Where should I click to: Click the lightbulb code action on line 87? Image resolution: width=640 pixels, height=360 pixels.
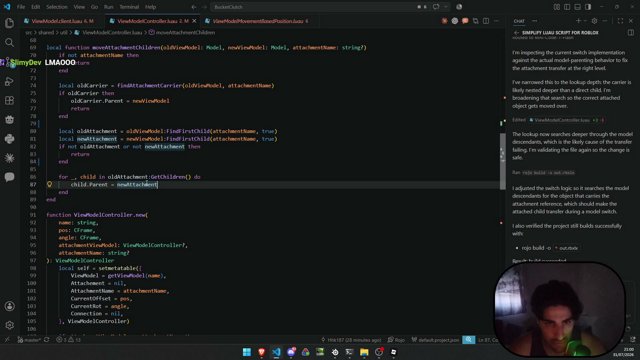click(x=49, y=184)
